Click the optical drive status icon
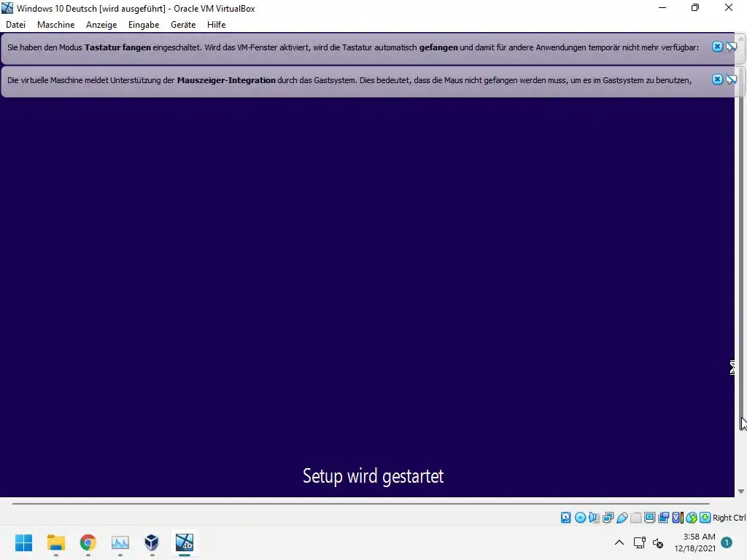 [580, 518]
